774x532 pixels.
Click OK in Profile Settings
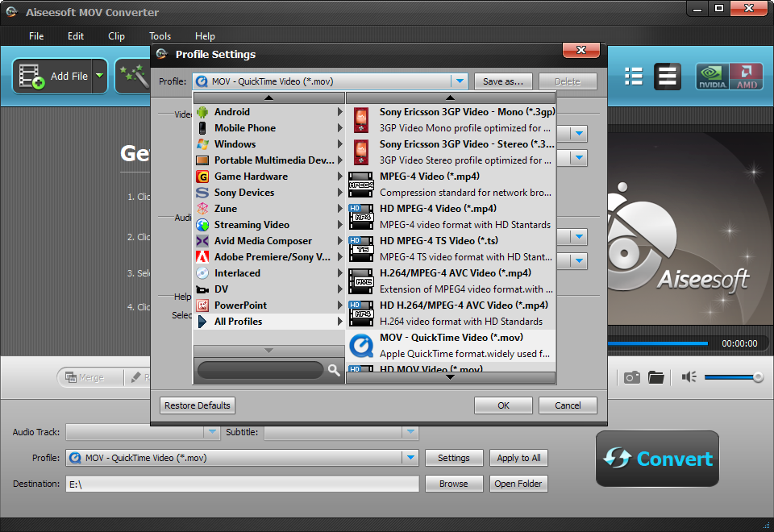click(x=503, y=405)
